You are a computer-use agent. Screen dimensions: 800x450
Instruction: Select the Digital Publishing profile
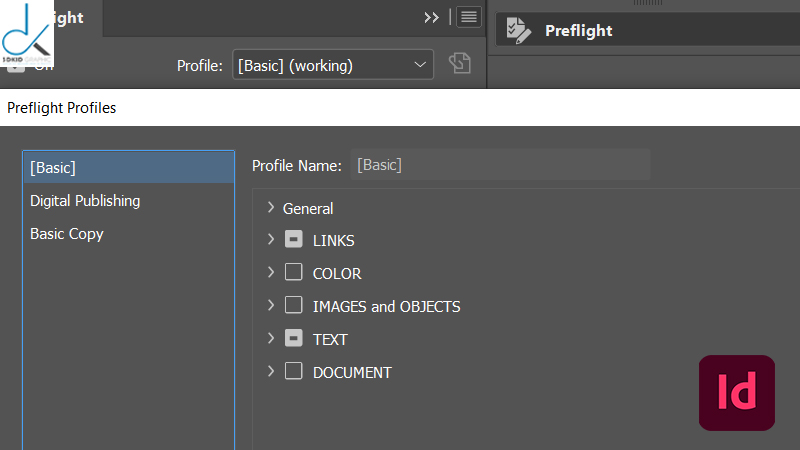(x=85, y=201)
